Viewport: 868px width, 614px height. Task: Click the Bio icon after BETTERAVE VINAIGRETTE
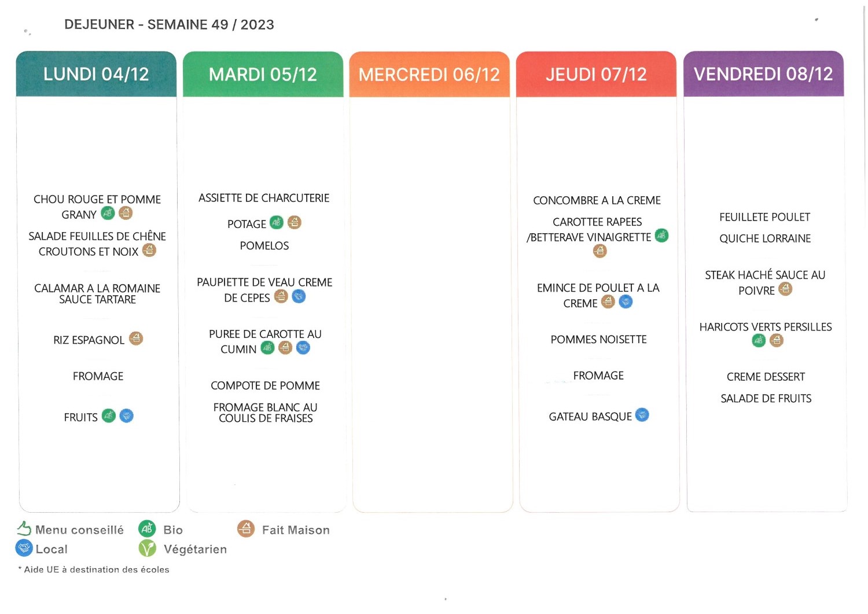coord(661,236)
